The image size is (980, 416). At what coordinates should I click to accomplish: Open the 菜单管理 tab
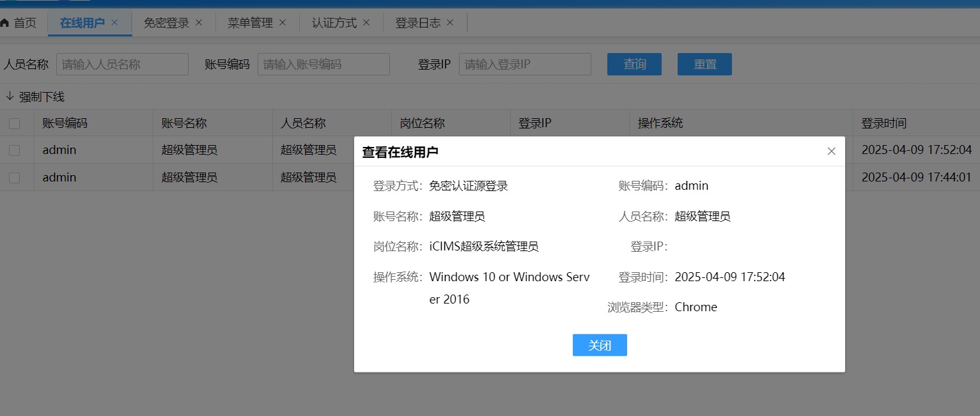click(x=250, y=23)
